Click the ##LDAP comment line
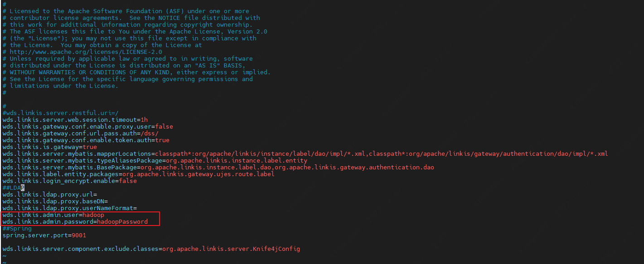The image size is (644, 264). (x=13, y=187)
